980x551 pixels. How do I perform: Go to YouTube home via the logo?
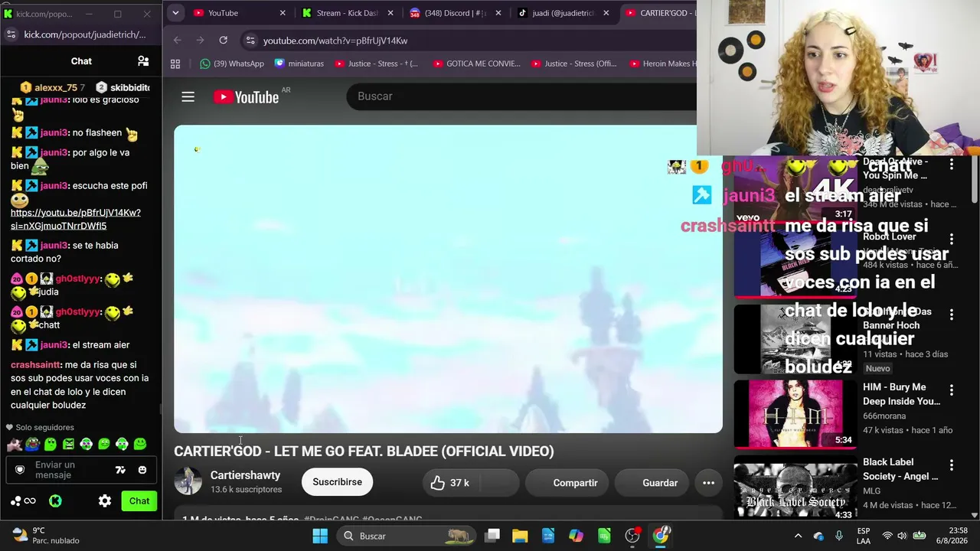coord(246,96)
